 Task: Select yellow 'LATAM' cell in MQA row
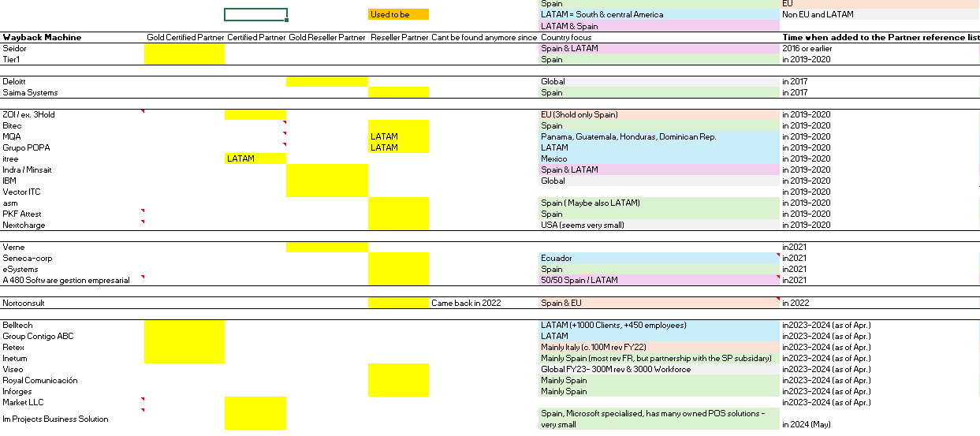pos(399,136)
